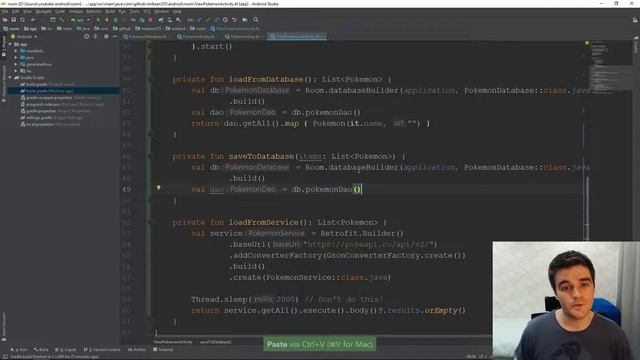Click the Sync/refresh toolbar icon
This screenshot has height=360, width=640.
22,20
